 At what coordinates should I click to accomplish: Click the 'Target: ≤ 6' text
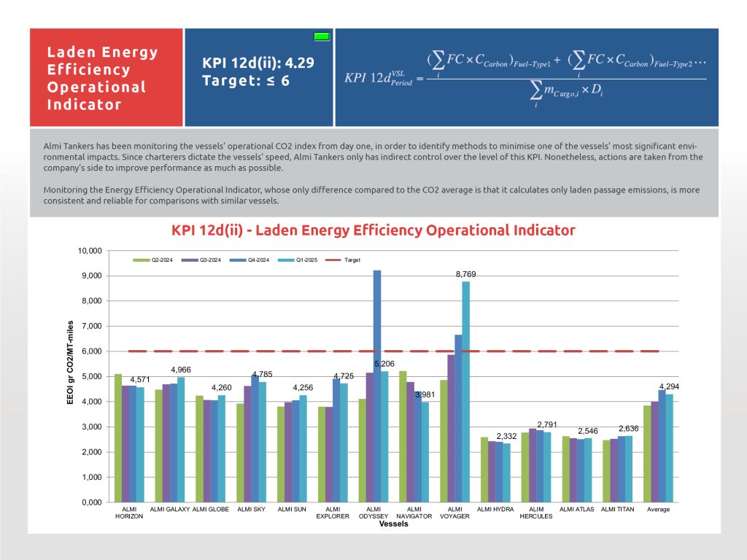pyautogui.click(x=245, y=80)
